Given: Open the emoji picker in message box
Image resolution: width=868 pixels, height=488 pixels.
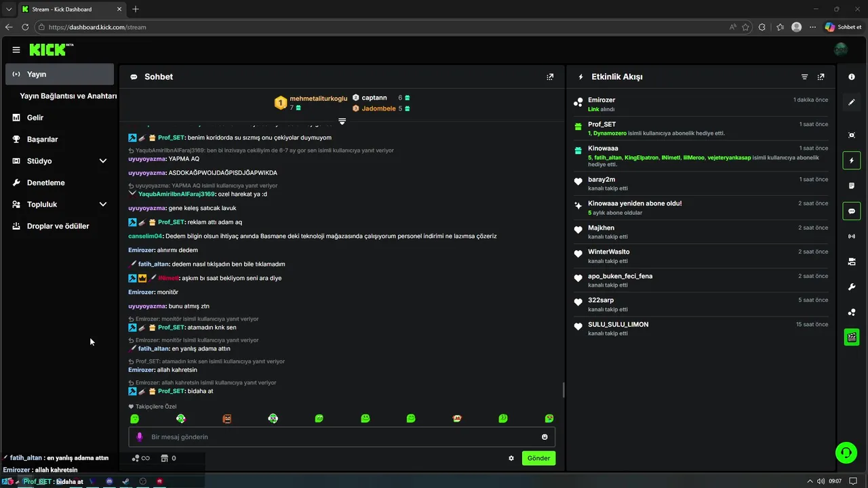Looking at the screenshot, I should click(x=545, y=437).
